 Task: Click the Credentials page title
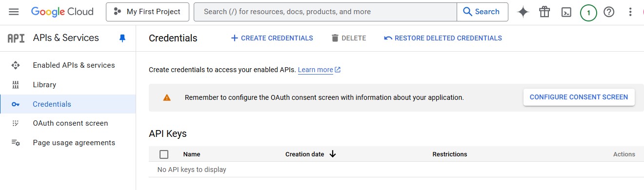[173, 38]
